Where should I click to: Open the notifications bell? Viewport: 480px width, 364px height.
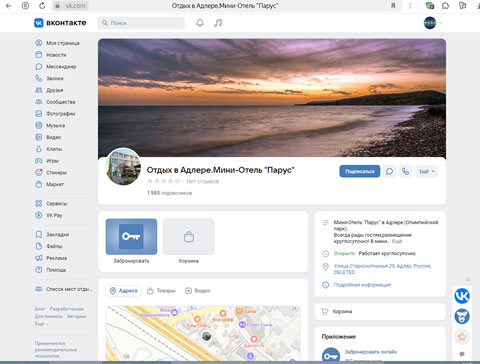click(200, 23)
